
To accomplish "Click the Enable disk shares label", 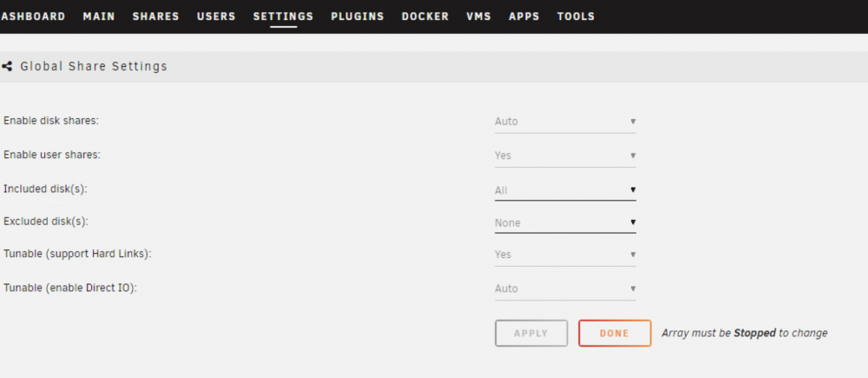I will tap(51, 121).
